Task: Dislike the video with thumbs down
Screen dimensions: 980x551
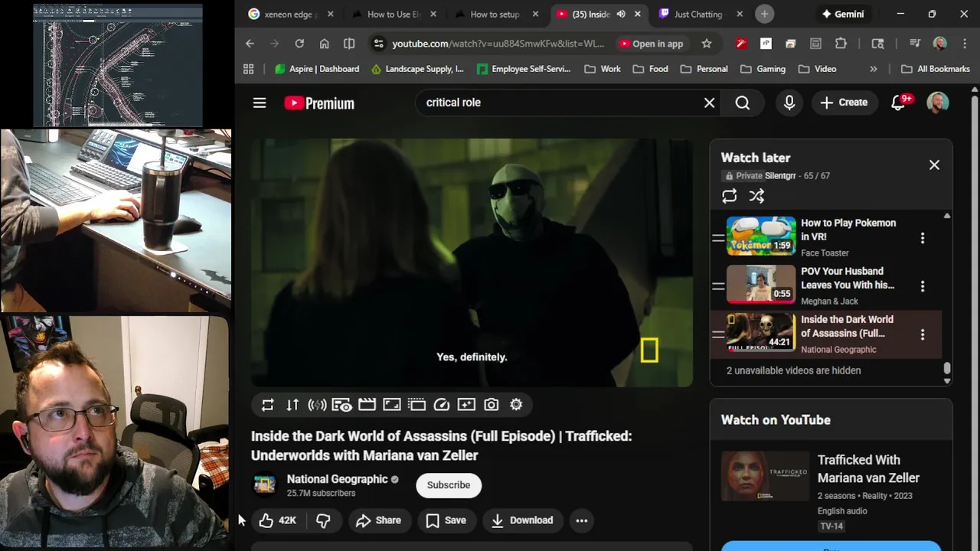Action: (323, 520)
